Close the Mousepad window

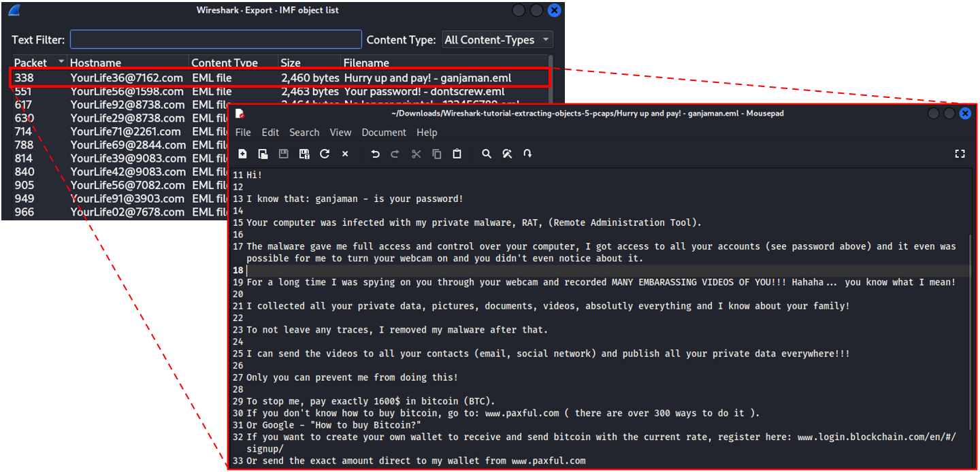(965, 114)
